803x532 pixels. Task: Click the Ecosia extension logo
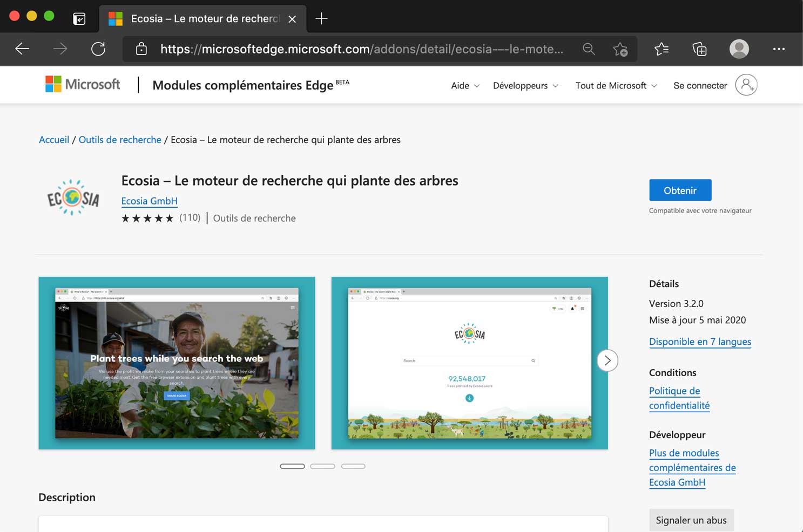pos(73,197)
